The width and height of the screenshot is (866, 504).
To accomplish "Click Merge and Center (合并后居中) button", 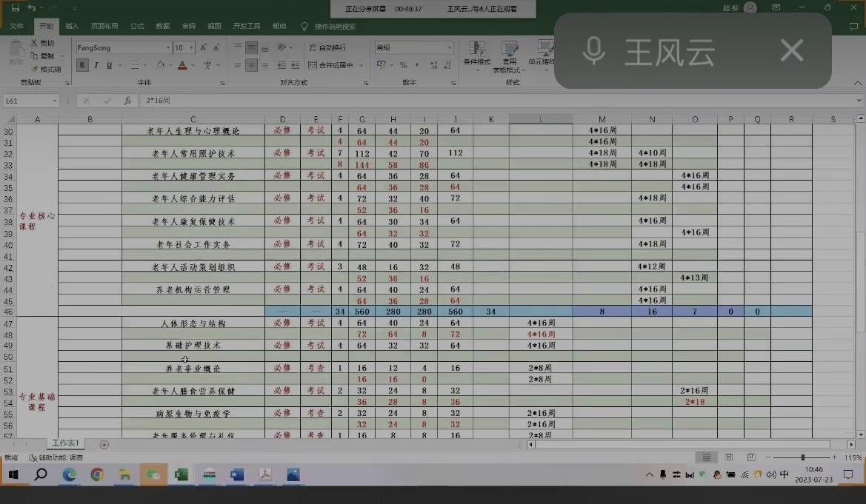I will [332, 65].
